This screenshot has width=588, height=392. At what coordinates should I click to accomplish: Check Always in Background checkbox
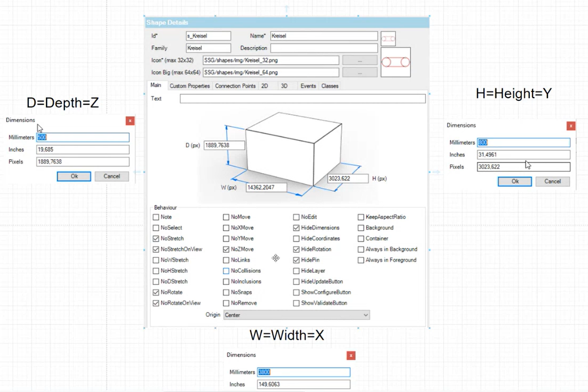pos(361,249)
